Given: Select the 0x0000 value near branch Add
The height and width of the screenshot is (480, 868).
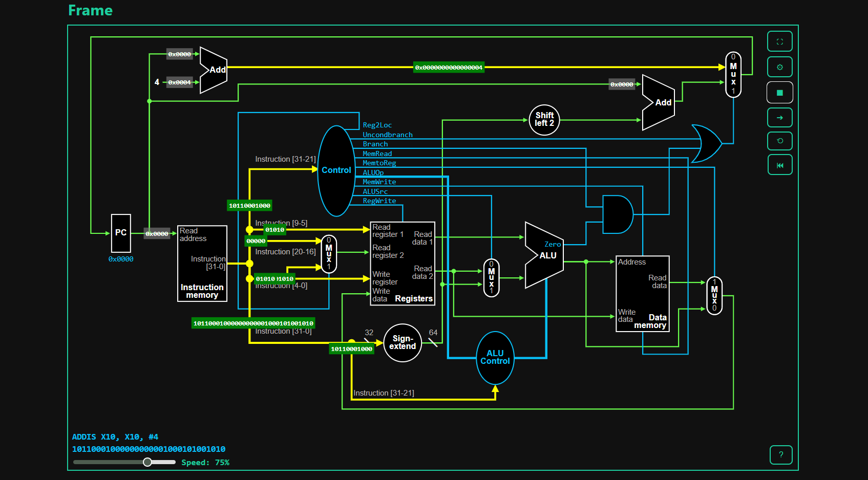Looking at the screenshot, I should [622, 84].
